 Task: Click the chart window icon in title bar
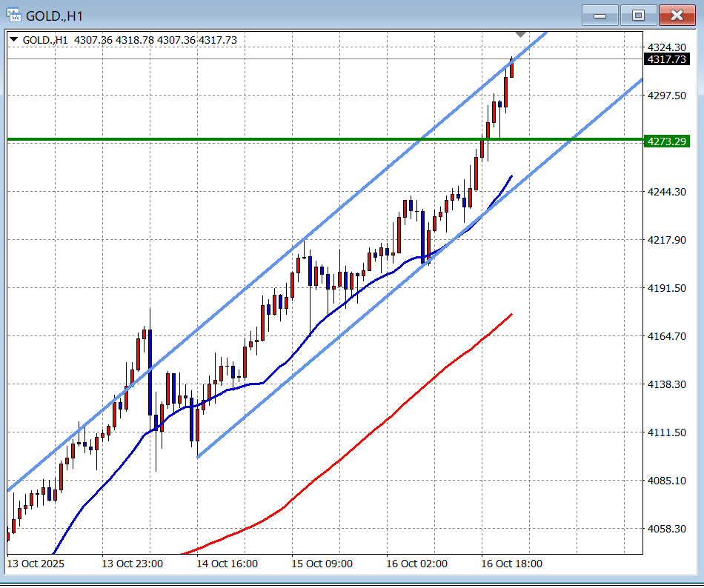pyautogui.click(x=13, y=15)
